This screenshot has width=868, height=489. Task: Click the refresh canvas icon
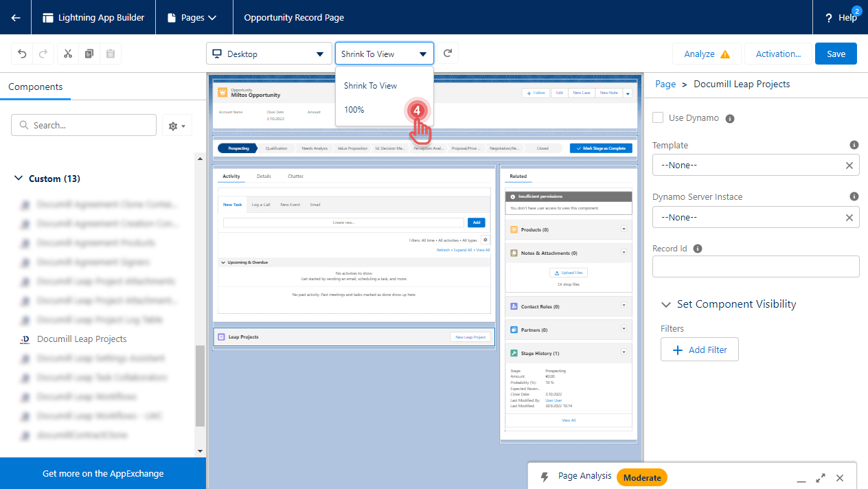[x=448, y=54]
